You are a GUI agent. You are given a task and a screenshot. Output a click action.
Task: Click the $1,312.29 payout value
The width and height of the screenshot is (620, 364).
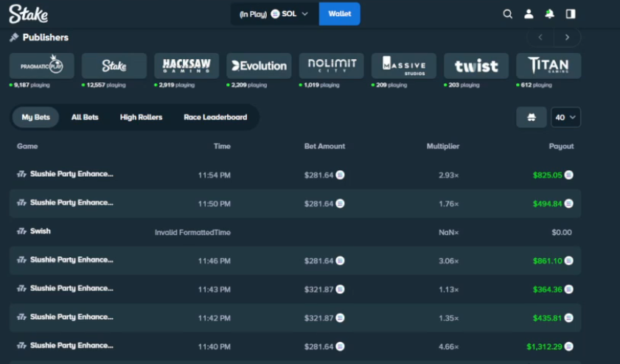[544, 346]
